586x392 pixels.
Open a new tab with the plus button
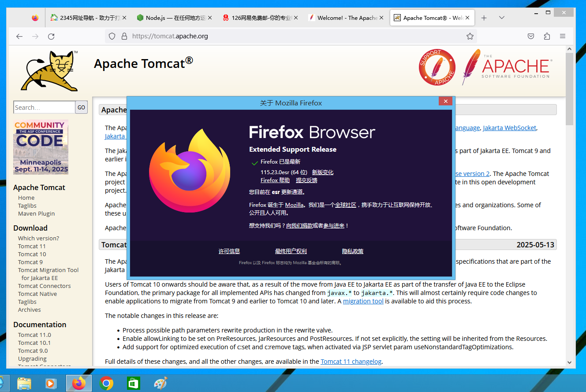(484, 18)
